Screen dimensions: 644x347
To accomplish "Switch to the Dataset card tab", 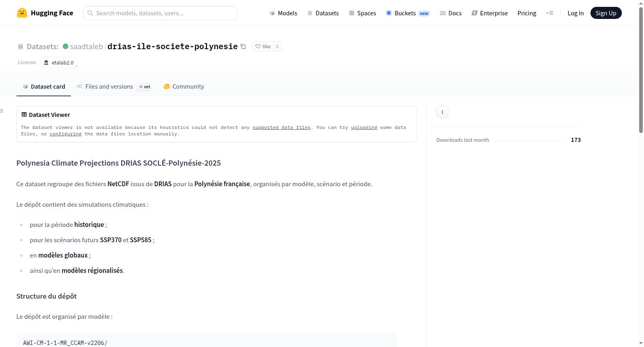I will [44, 87].
